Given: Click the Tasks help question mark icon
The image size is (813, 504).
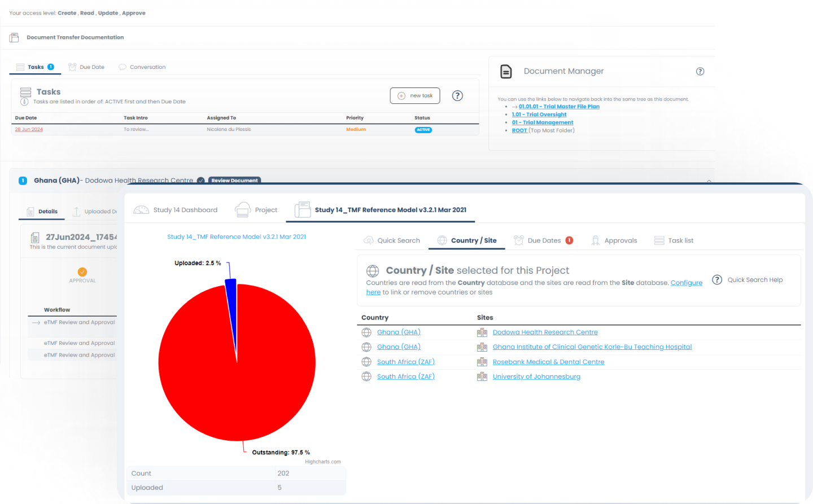Looking at the screenshot, I should pyautogui.click(x=457, y=95).
